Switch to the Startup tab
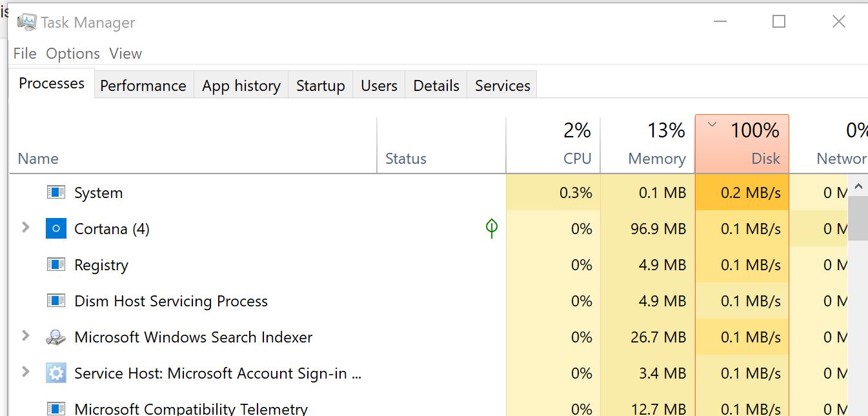868x416 pixels. pyautogui.click(x=321, y=86)
